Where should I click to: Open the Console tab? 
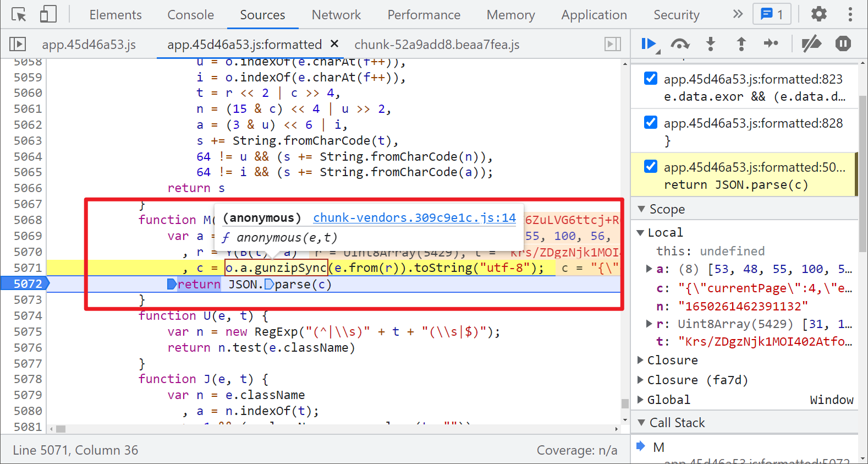(190, 15)
